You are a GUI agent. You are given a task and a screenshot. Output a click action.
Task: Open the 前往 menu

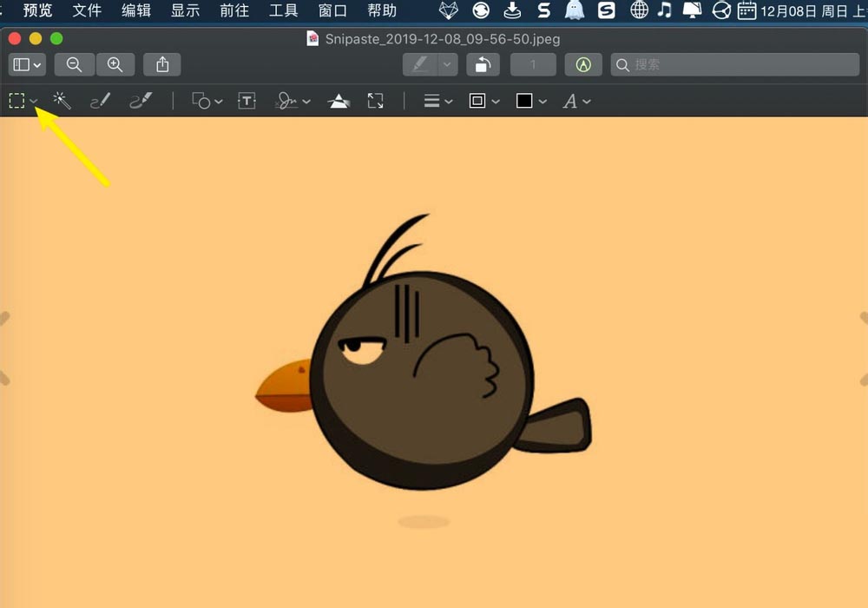coord(234,10)
